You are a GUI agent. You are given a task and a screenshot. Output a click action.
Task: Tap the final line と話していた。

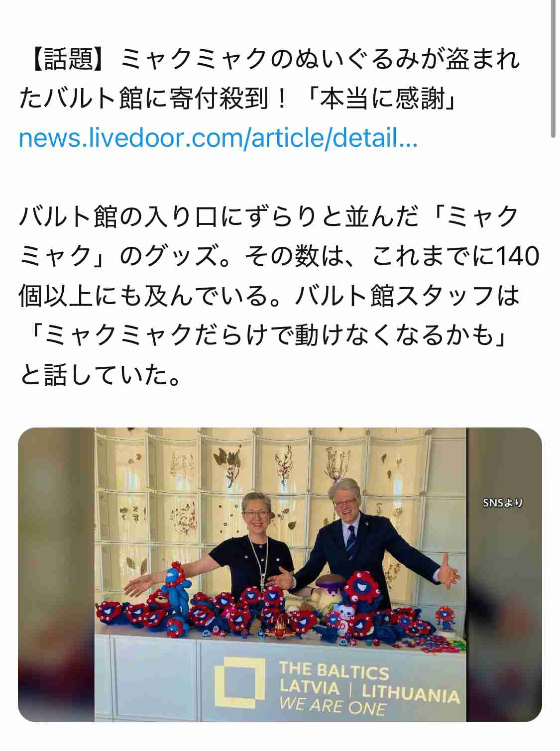pyautogui.click(x=100, y=375)
